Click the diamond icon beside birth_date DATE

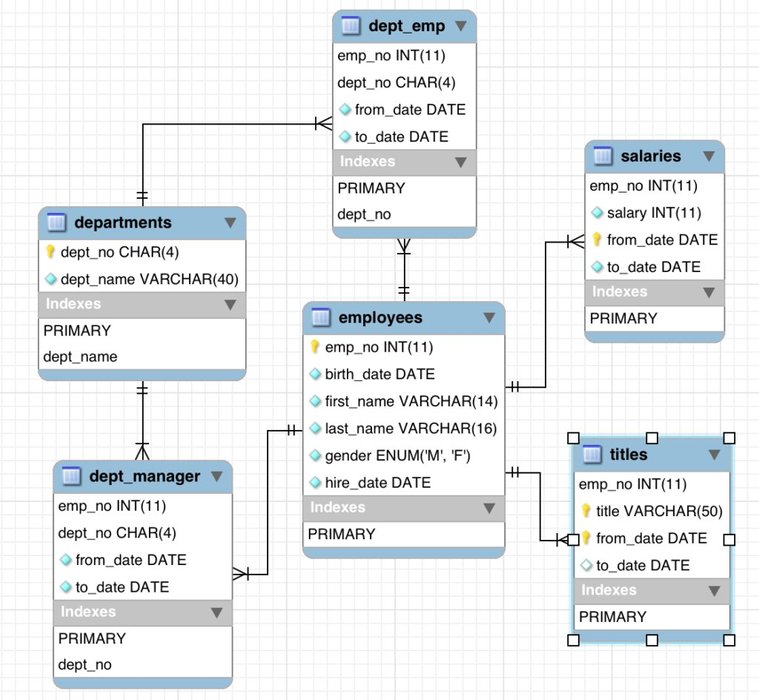click(x=315, y=374)
